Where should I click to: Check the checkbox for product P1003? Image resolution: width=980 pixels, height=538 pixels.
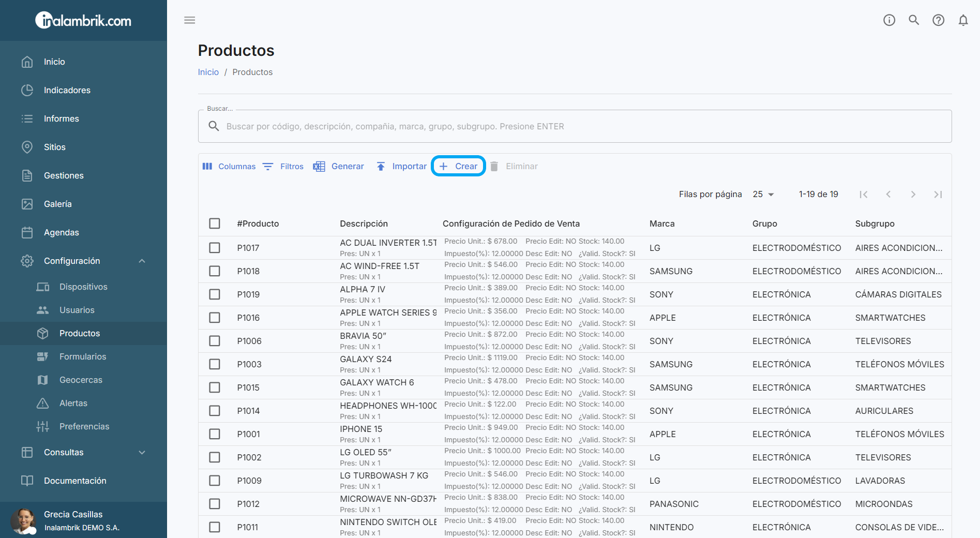215,364
